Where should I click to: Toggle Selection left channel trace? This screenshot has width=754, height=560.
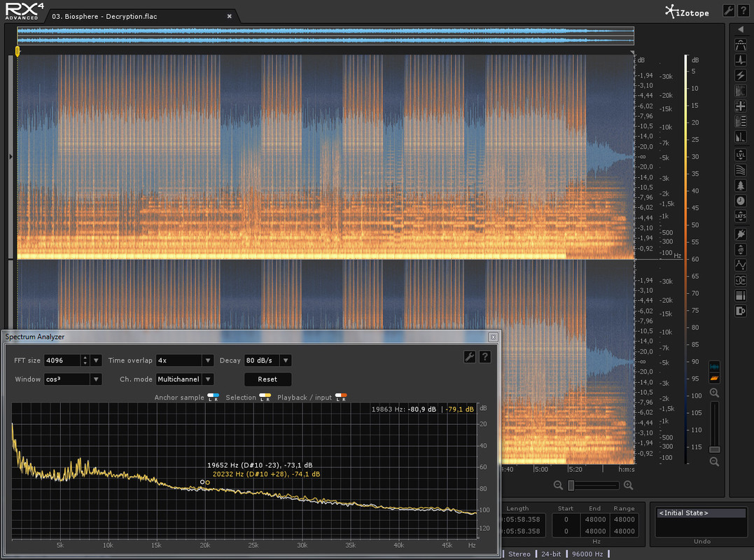[x=262, y=397]
